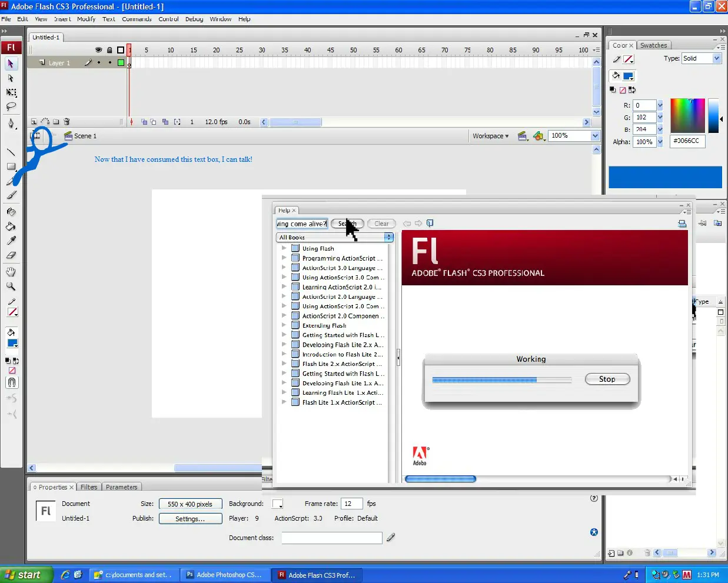
Task: Select the Subselection tool
Action: [11, 78]
